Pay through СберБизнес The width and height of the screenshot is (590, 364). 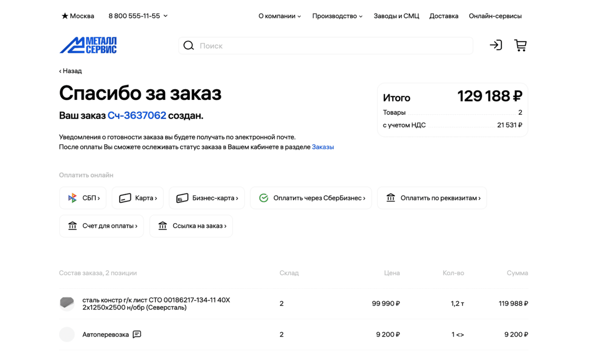tap(311, 198)
